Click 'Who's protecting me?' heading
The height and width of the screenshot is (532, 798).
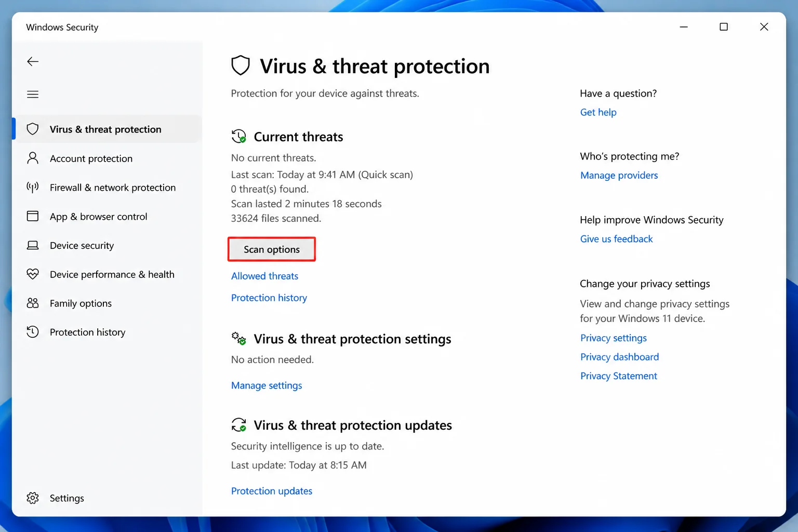point(629,156)
